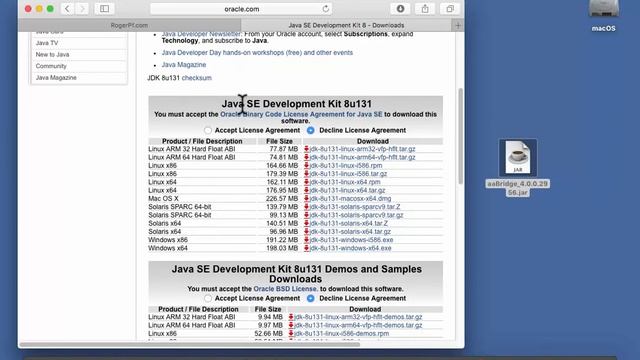Open Java Developer Day workshops link
The height and width of the screenshot is (360, 640).
[257, 53]
